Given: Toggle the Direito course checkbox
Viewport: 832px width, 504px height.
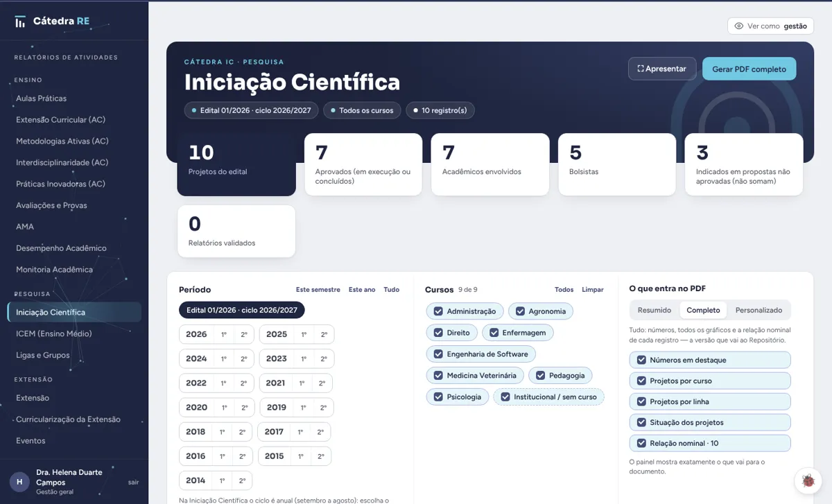Looking at the screenshot, I should point(438,333).
